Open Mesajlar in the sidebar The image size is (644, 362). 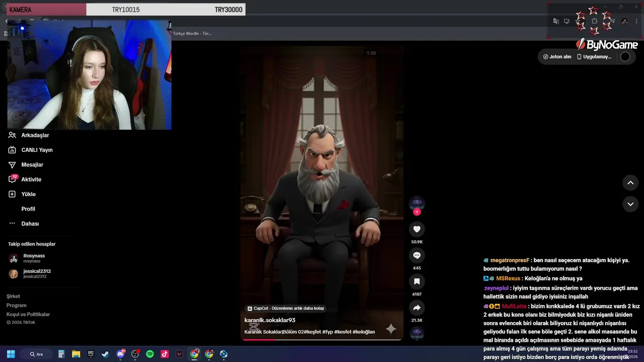26,164
